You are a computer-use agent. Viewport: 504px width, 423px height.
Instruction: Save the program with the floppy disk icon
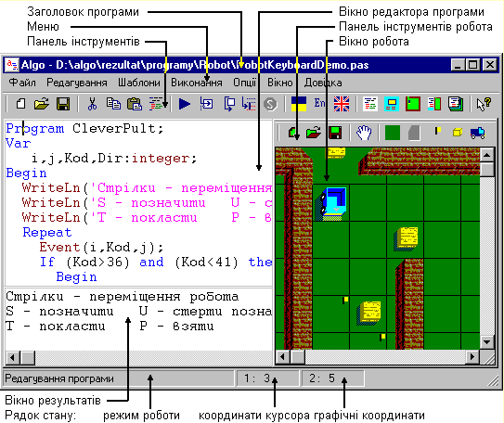point(63,104)
